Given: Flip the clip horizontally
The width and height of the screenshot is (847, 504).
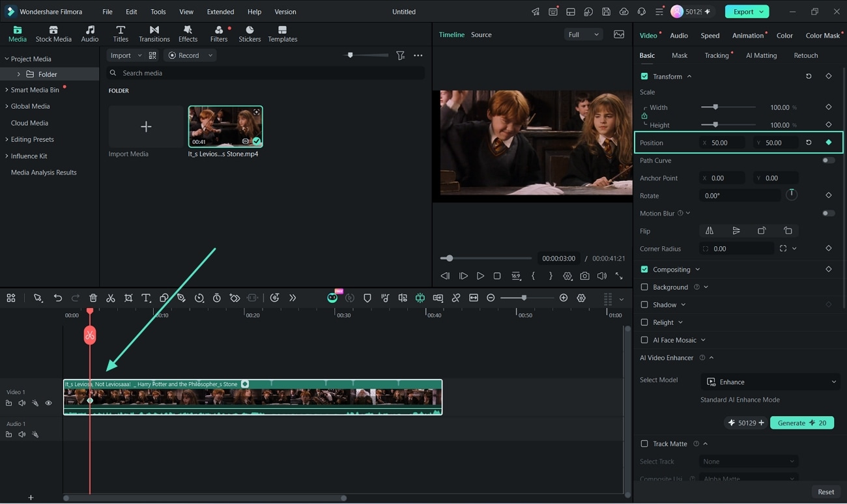Looking at the screenshot, I should click(710, 231).
